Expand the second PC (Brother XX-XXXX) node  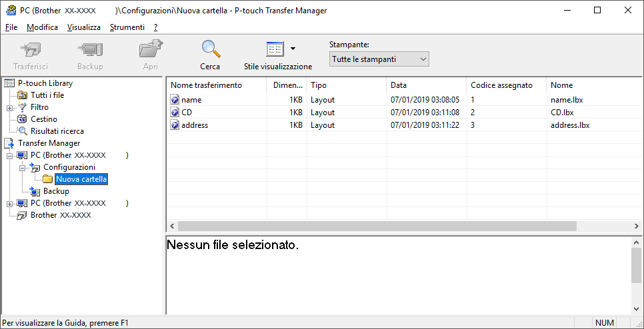pyautogui.click(x=9, y=204)
